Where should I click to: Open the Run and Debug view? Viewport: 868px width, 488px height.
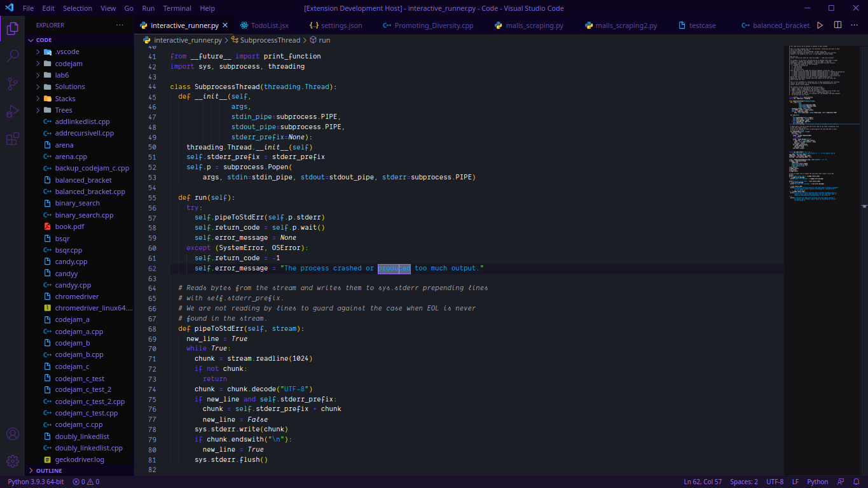click(13, 111)
